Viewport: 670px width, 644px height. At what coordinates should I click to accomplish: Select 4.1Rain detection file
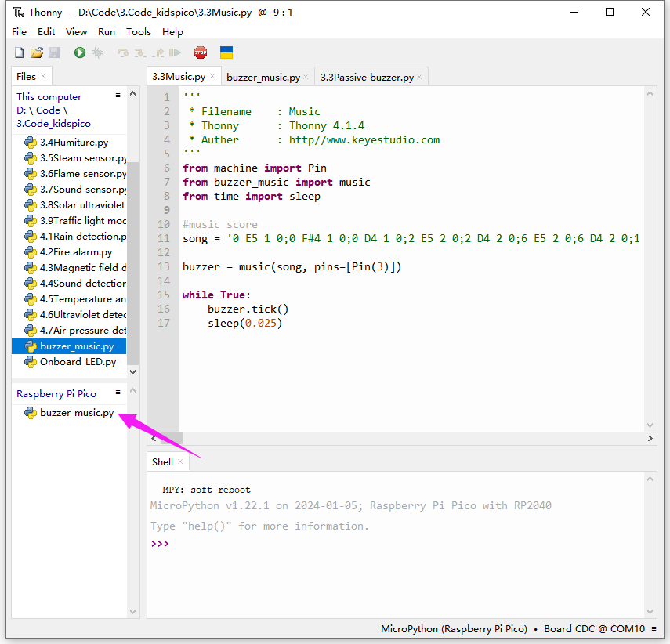click(x=69, y=237)
